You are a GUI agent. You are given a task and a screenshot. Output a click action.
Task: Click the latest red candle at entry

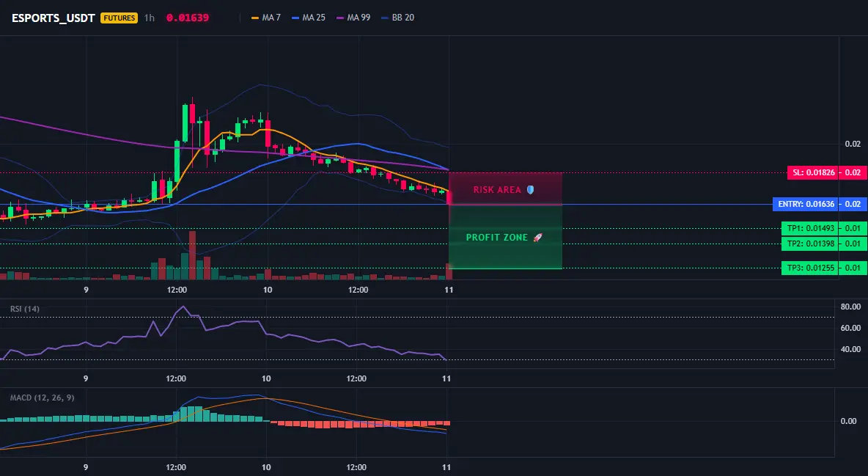pos(449,197)
